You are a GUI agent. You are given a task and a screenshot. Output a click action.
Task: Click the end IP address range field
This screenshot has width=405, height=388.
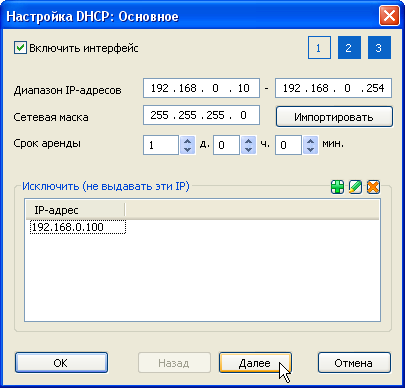pos(333,88)
